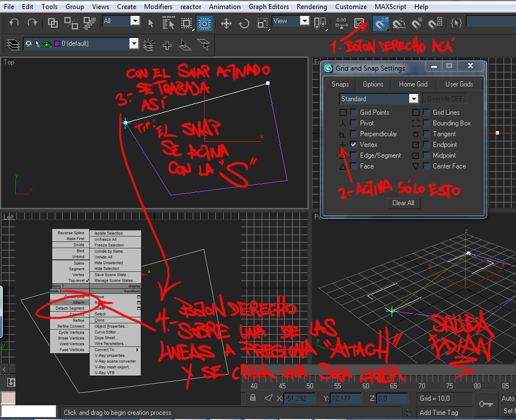Click the Create New Layer icon
This screenshot has width=516, height=420.
tap(149, 45)
